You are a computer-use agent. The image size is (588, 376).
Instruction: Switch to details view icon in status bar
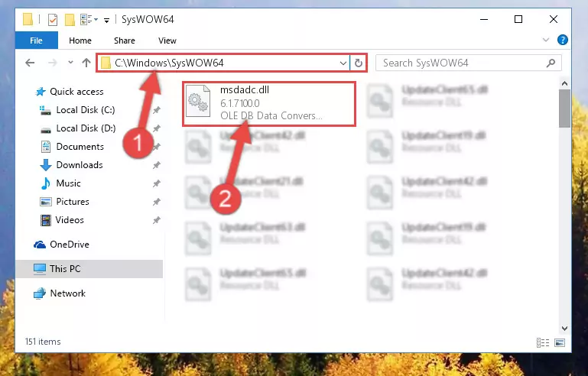point(543,342)
